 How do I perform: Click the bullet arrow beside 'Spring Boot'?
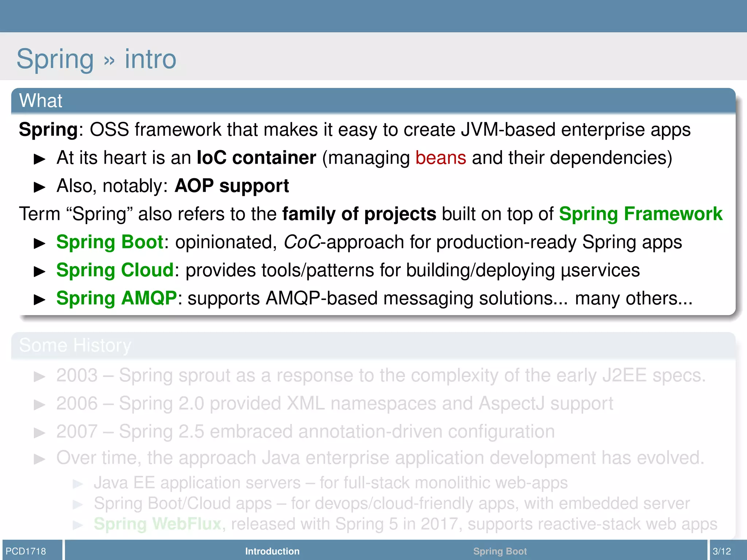click(x=39, y=243)
